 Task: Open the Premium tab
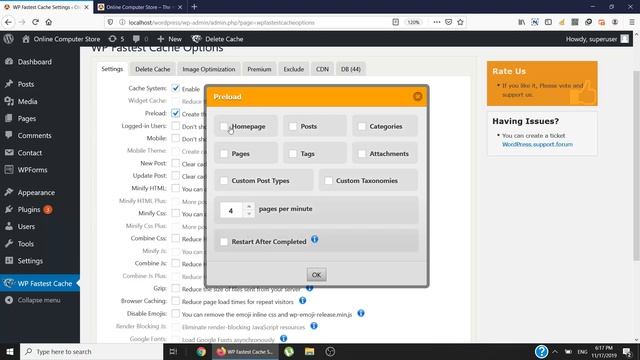[259, 69]
